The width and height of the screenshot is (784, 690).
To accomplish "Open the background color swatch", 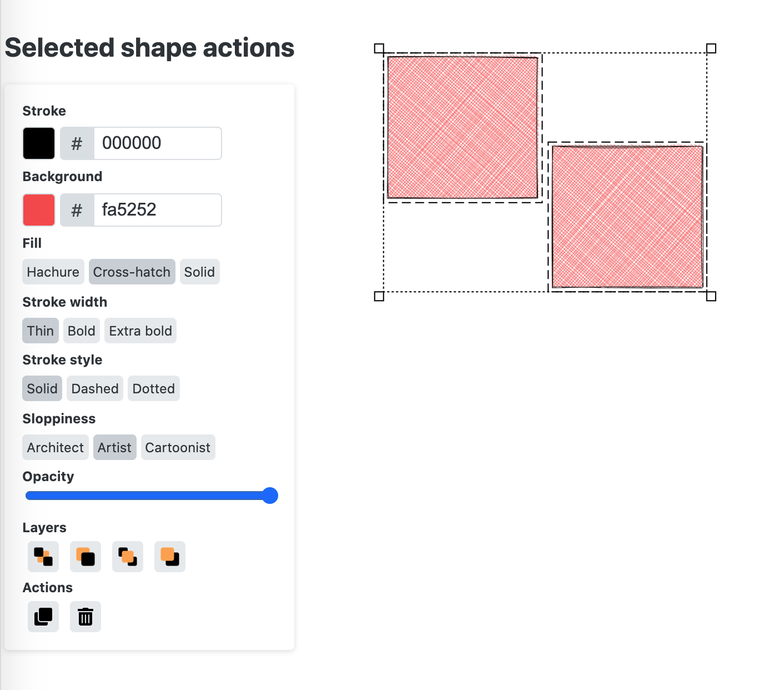I will point(38,209).
